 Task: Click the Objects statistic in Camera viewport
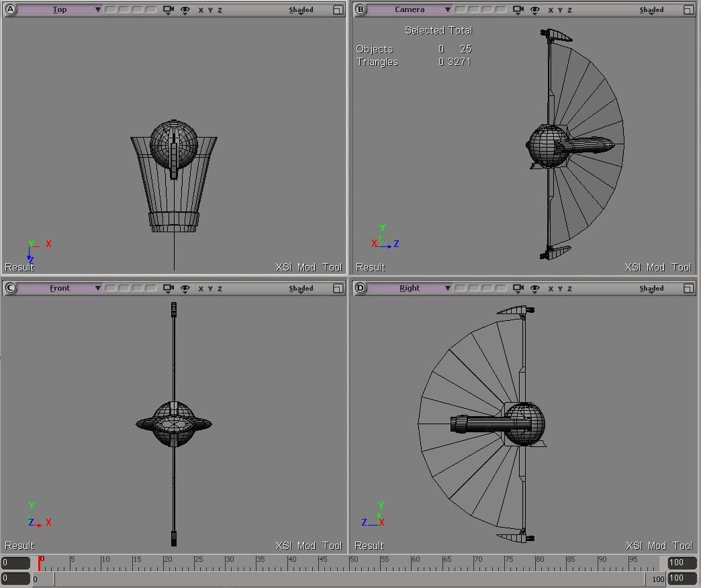click(x=414, y=49)
